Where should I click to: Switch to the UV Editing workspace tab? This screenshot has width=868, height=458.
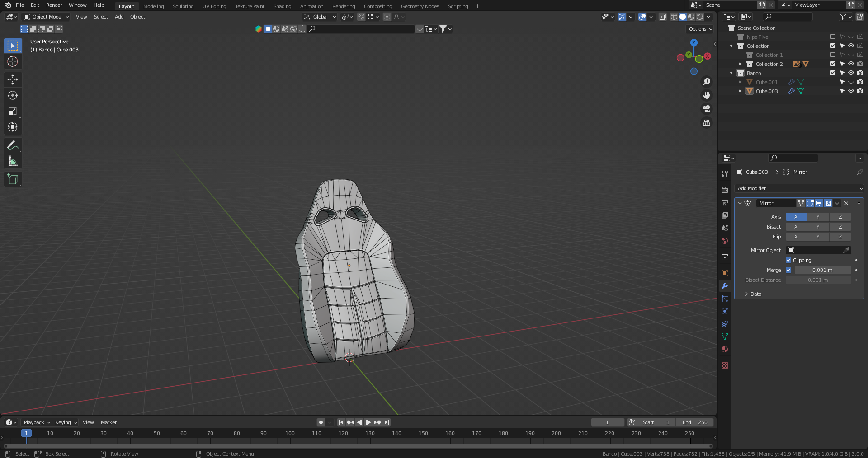coord(214,6)
